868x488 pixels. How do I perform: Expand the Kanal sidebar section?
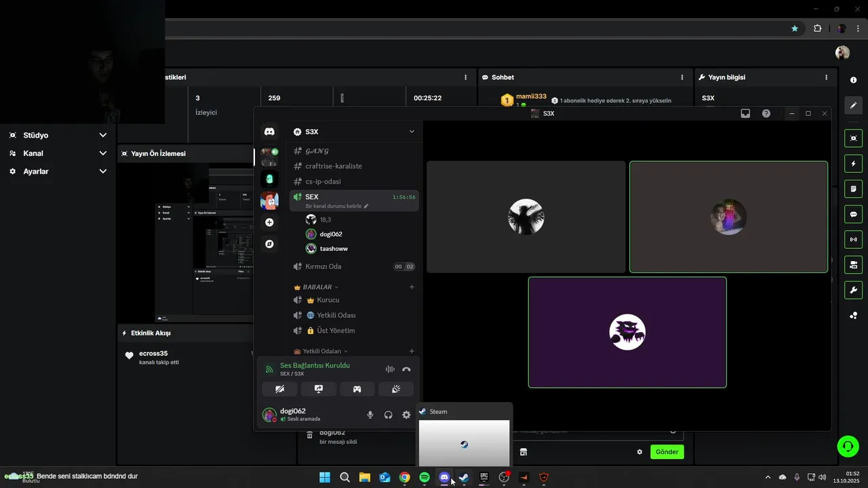tap(103, 153)
